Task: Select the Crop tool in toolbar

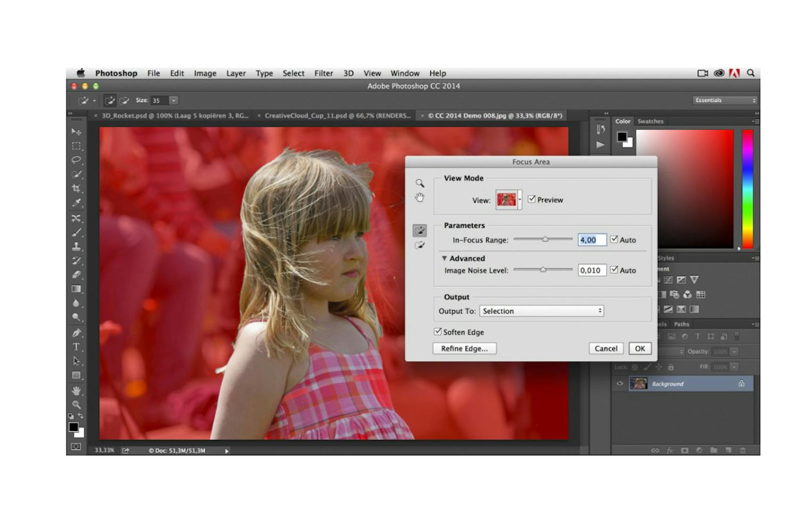Action: coord(77,188)
